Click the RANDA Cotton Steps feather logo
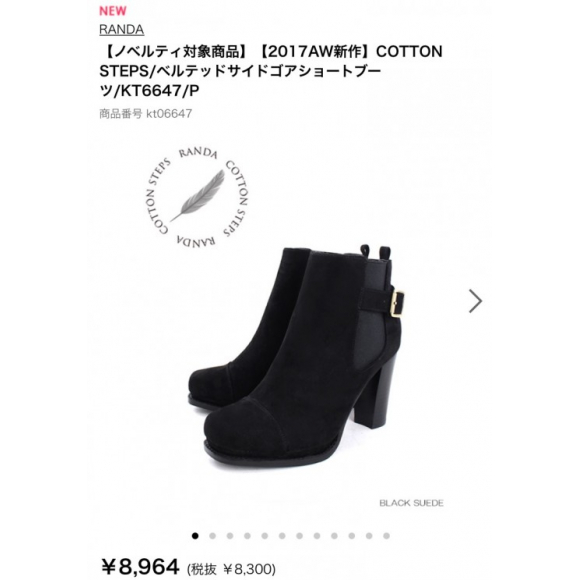Image resolution: width=580 pixels, height=580 pixels. pos(197,197)
